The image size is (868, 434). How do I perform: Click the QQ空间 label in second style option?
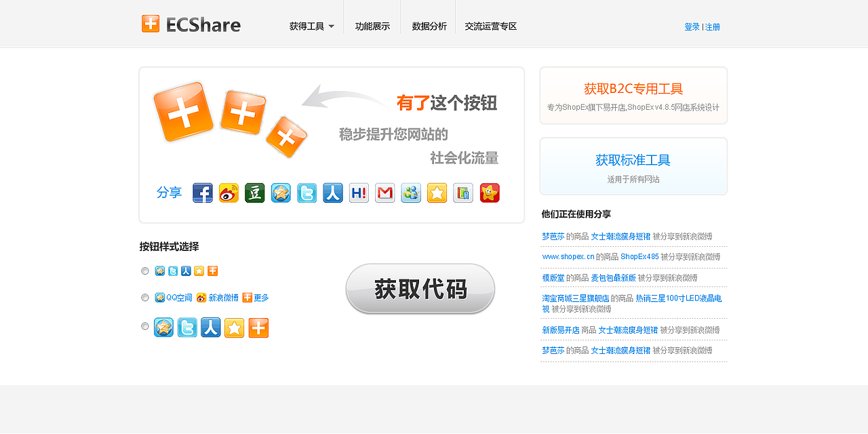pyautogui.click(x=179, y=298)
